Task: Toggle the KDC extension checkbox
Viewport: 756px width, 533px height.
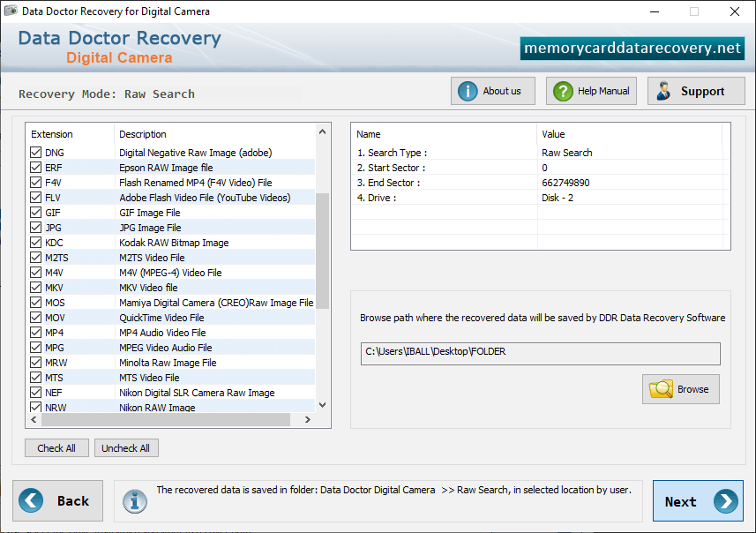Action: point(35,242)
